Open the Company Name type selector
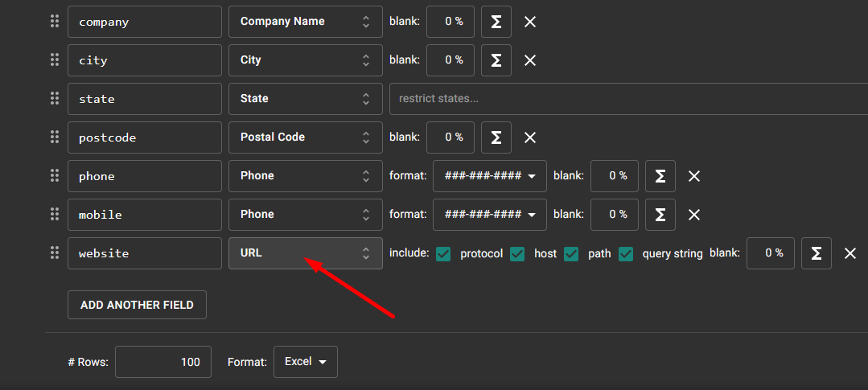The height and width of the screenshot is (390, 868). (306, 22)
